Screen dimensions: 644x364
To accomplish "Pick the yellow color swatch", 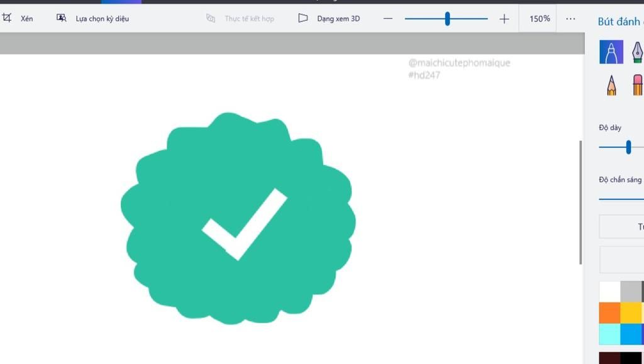I will (x=631, y=312).
